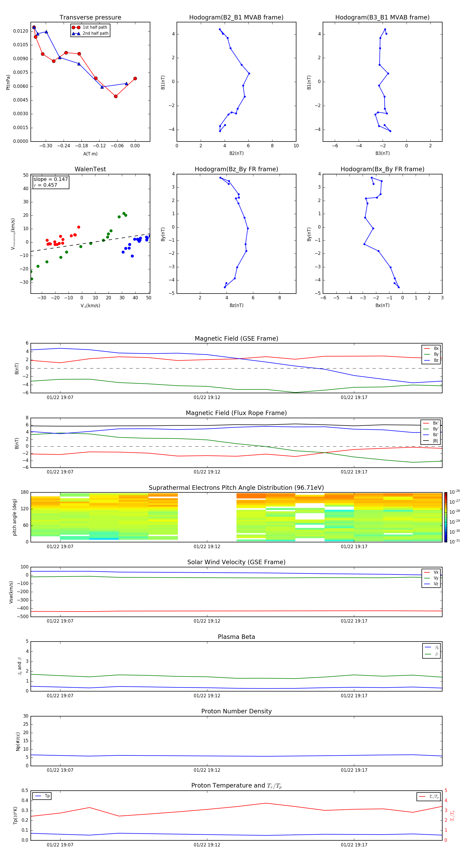Screen dimensions: 473x868
Task: Click the 'Magnetic Field (Flux Rope Frame)' title
Action: [x=236, y=413]
